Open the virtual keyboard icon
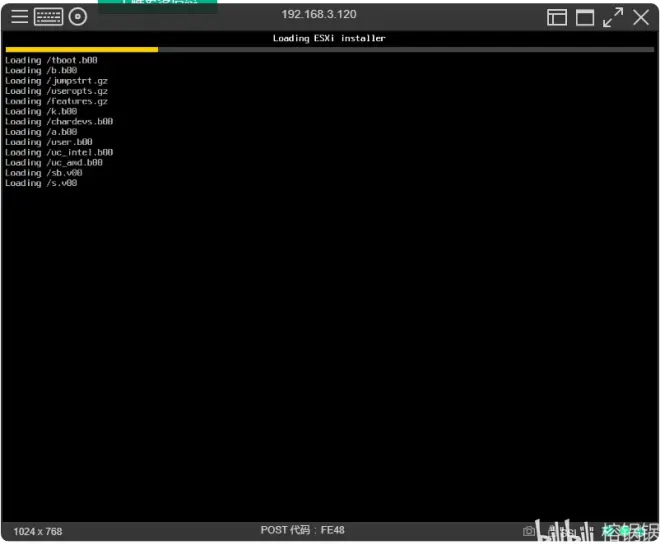Image resolution: width=660 pixels, height=545 pixels. (x=48, y=17)
